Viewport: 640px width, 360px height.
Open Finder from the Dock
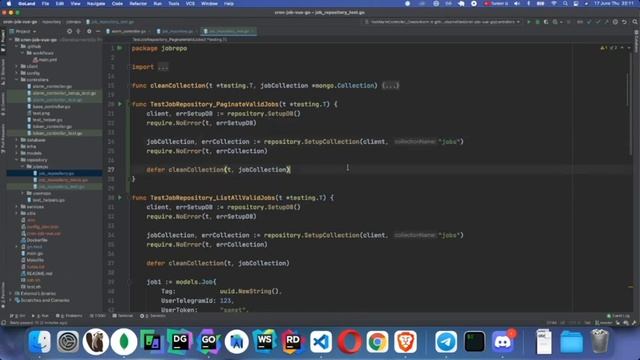pyautogui.click(x=40, y=341)
